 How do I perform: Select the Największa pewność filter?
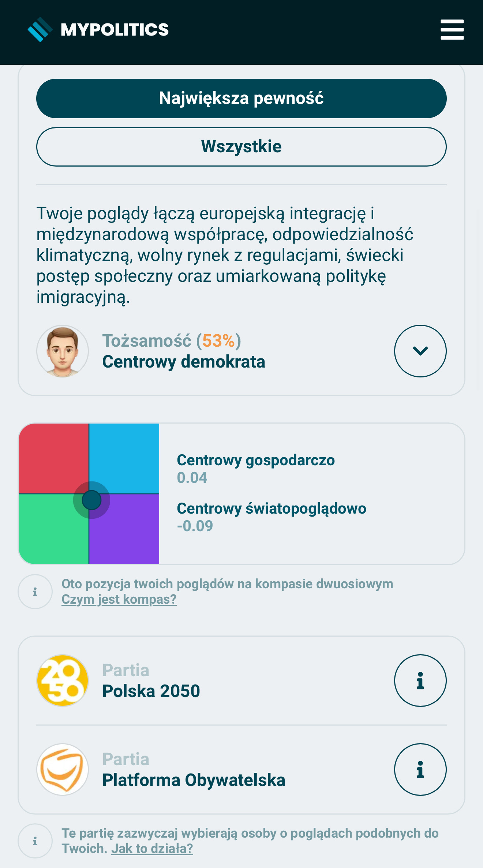[241, 98]
